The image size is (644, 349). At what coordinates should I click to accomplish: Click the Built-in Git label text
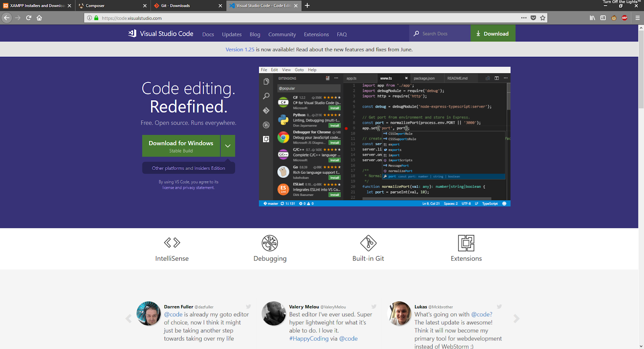coord(368,258)
